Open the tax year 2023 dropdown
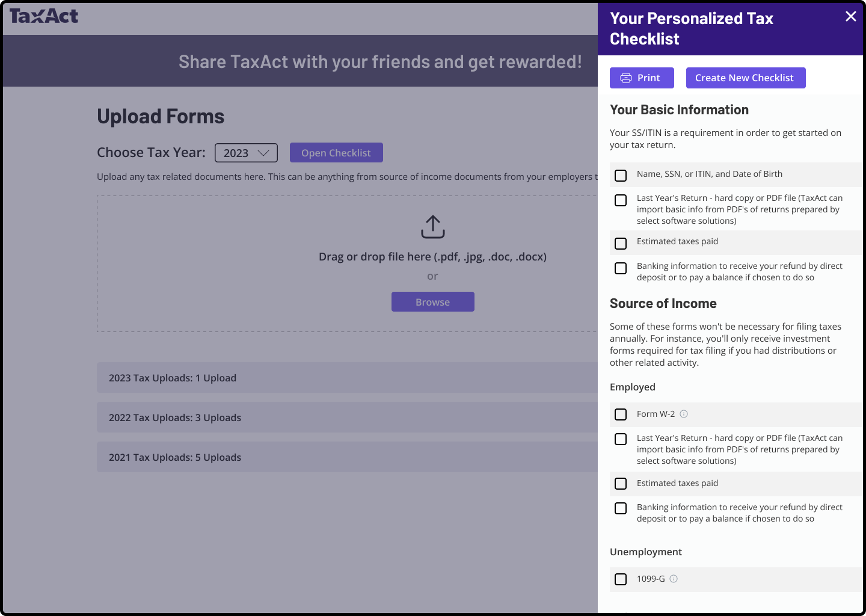 click(x=246, y=153)
